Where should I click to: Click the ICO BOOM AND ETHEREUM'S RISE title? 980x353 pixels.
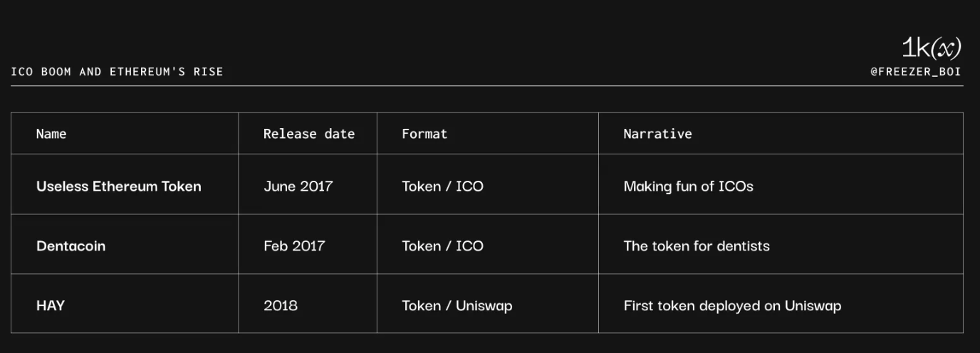click(x=117, y=72)
